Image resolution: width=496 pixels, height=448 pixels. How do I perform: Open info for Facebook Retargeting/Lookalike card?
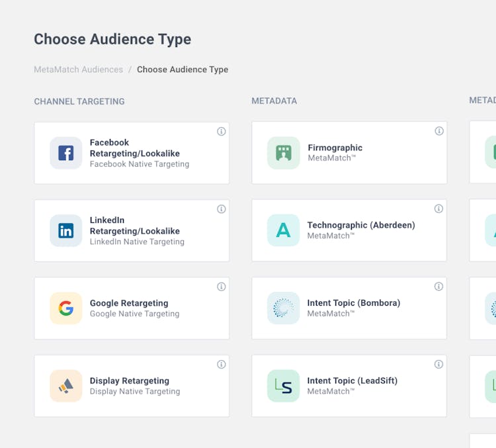coord(222,131)
